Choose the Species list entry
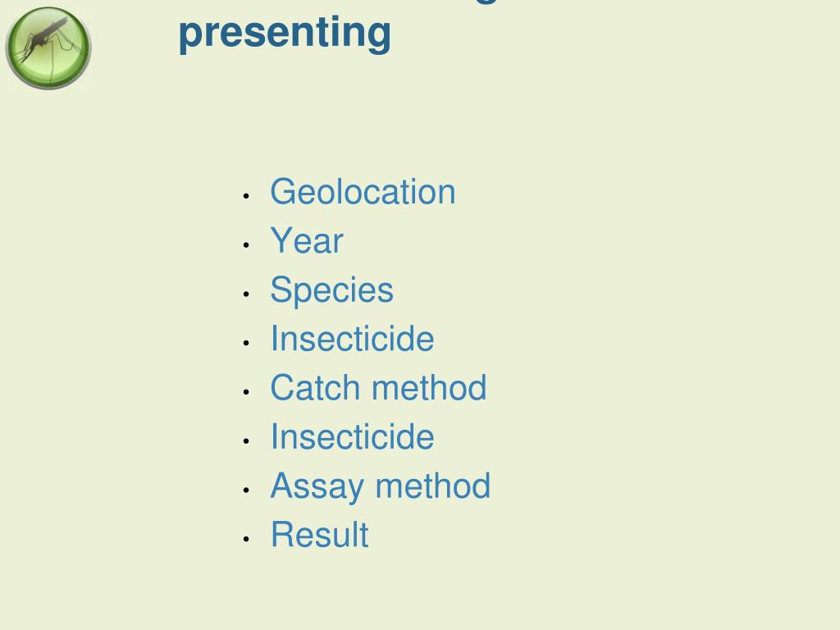This screenshot has width=840, height=630. coord(331,291)
